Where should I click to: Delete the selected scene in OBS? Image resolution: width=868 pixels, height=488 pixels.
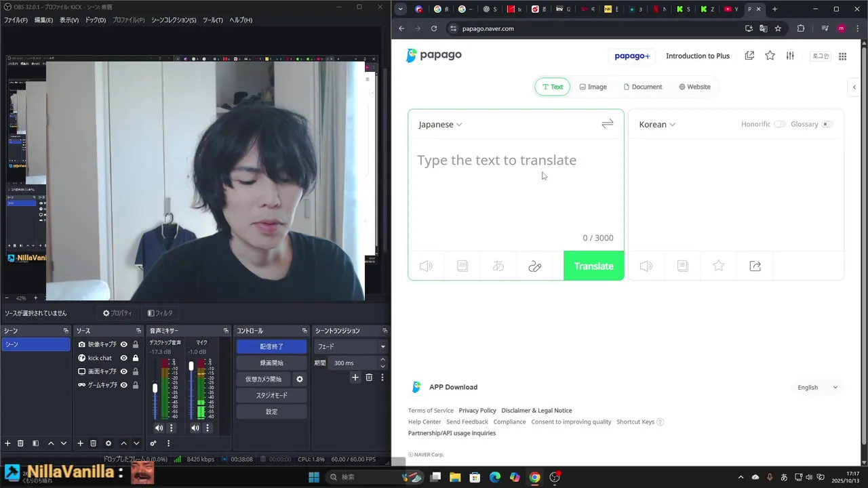pyautogui.click(x=20, y=443)
